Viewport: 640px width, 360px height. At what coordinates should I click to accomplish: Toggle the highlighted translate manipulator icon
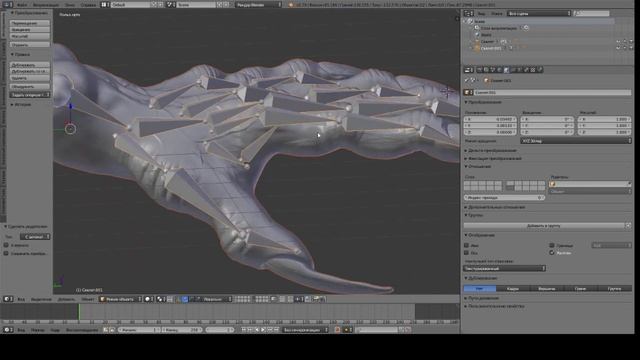pos(184,299)
